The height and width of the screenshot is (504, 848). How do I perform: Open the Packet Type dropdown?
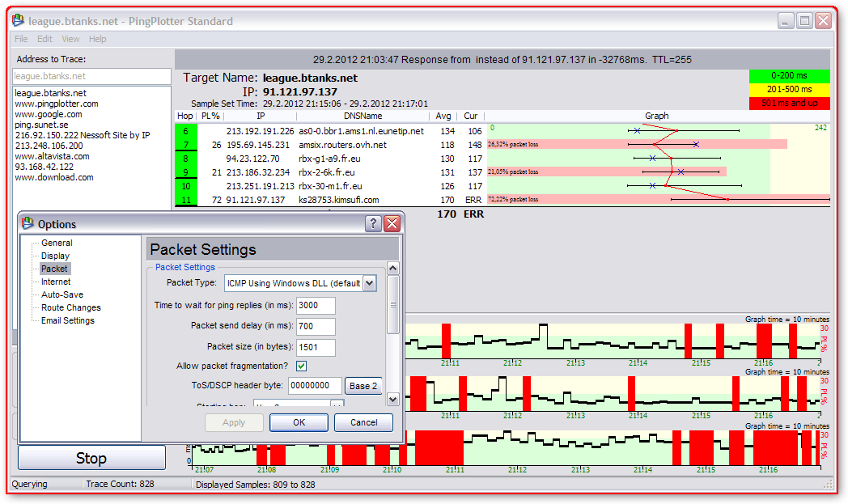(x=369, y=283)
